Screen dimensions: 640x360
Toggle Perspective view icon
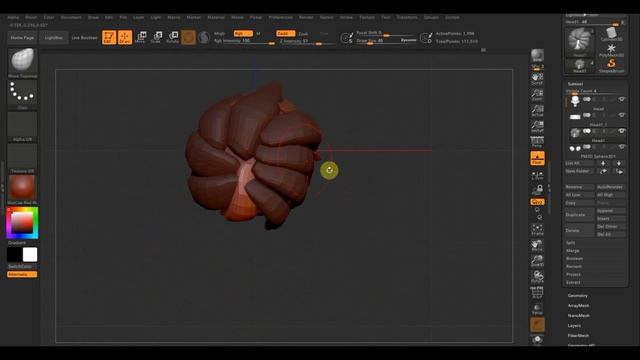click(x=537, y=142)
